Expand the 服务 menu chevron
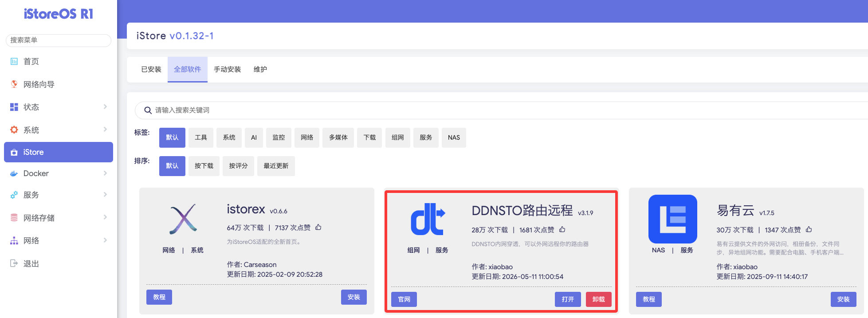 (x=105, y=194)
